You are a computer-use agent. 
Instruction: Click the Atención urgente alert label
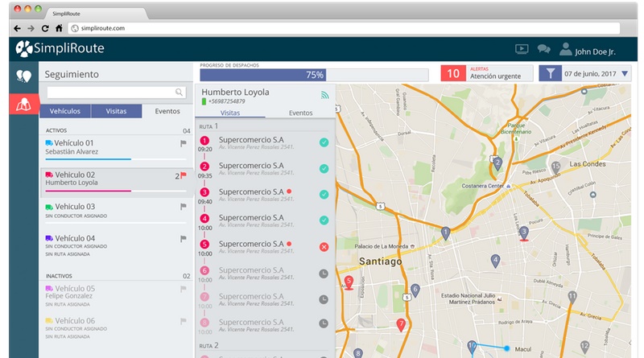click(495, 76)
